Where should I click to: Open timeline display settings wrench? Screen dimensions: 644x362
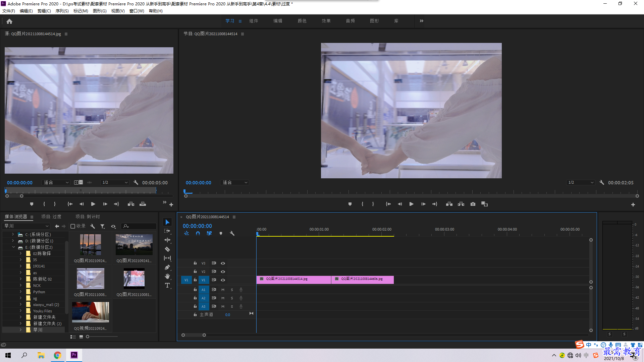(x=232, y=233)
